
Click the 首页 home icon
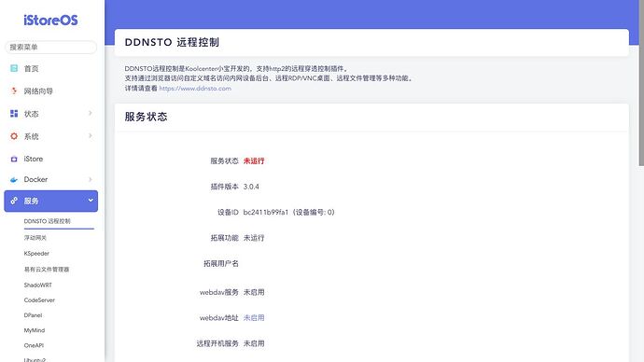(14, 68)
